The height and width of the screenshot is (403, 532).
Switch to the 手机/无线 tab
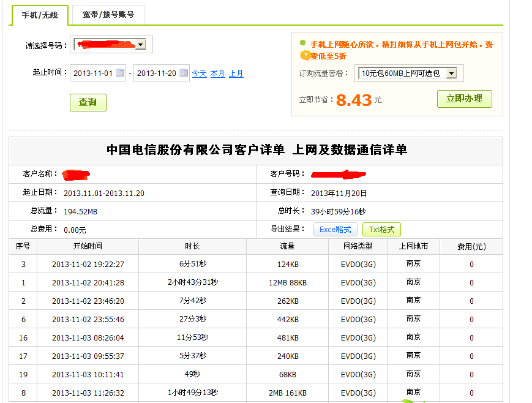point(40,15)
